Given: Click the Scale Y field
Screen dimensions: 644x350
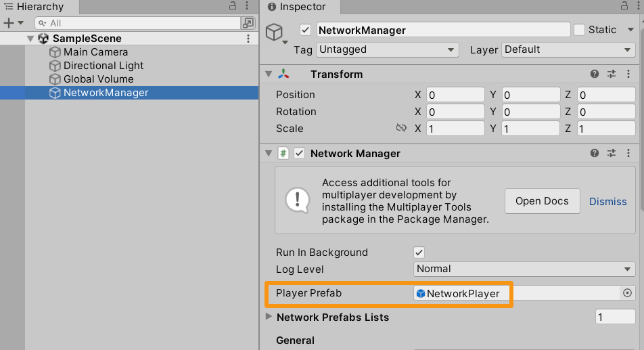Looking at the screenshot, I should pyautogui.click(x=530, y=129).
